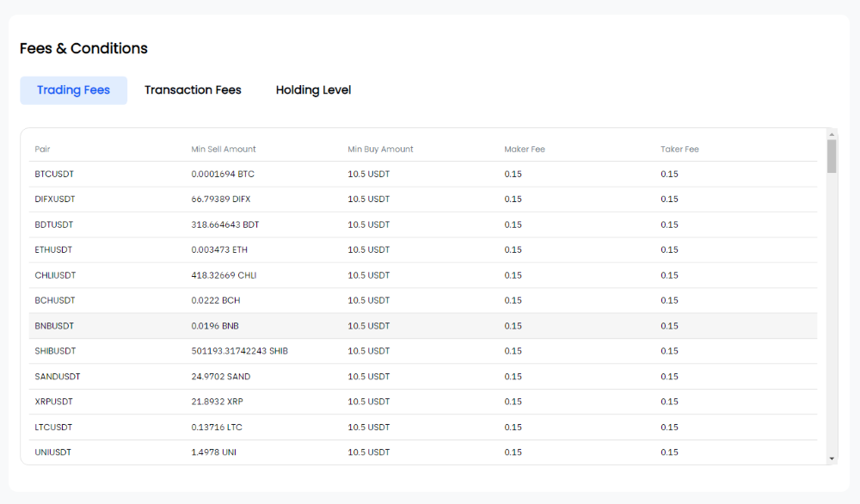Click the 0.0196 BNB value
The height and width of the screenshot is (504, 860).
[x=215, y=326]
